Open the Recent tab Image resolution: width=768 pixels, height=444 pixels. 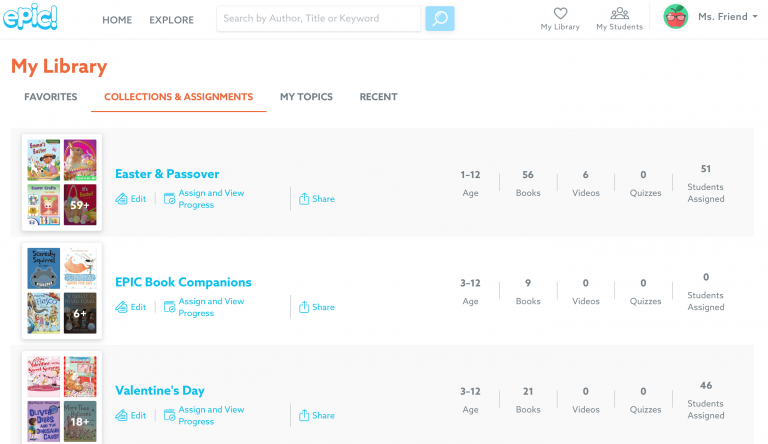pyautogui.click(x=378, y=97)
